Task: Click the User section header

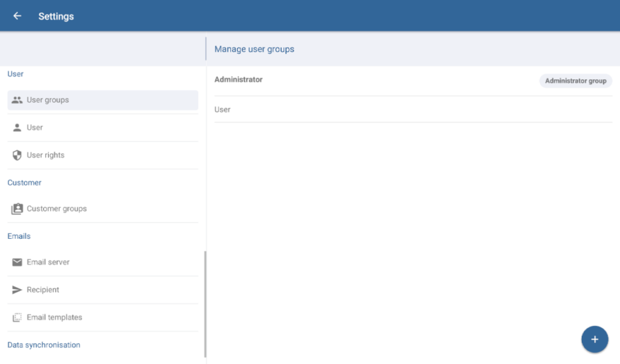Action: point(15,74)
